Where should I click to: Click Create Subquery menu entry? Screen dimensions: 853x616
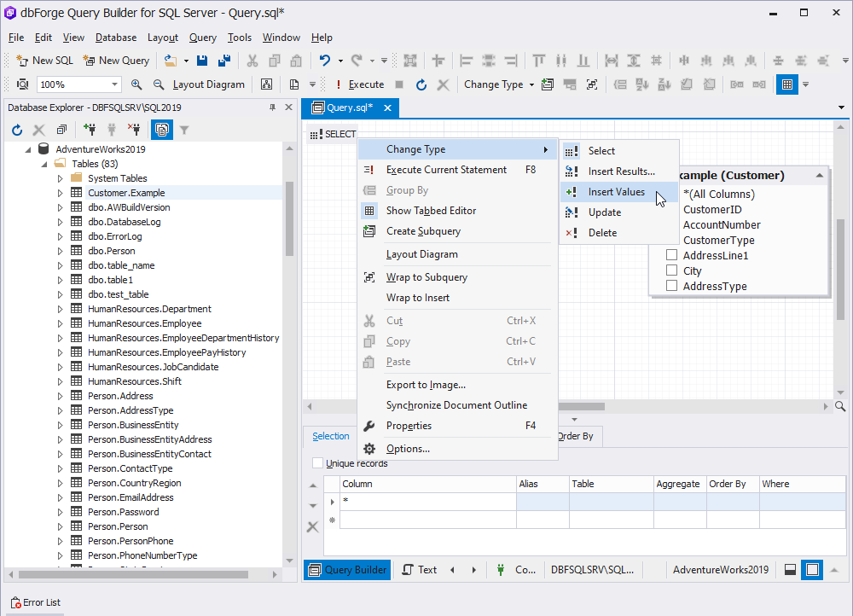click(x=457, y=231)
